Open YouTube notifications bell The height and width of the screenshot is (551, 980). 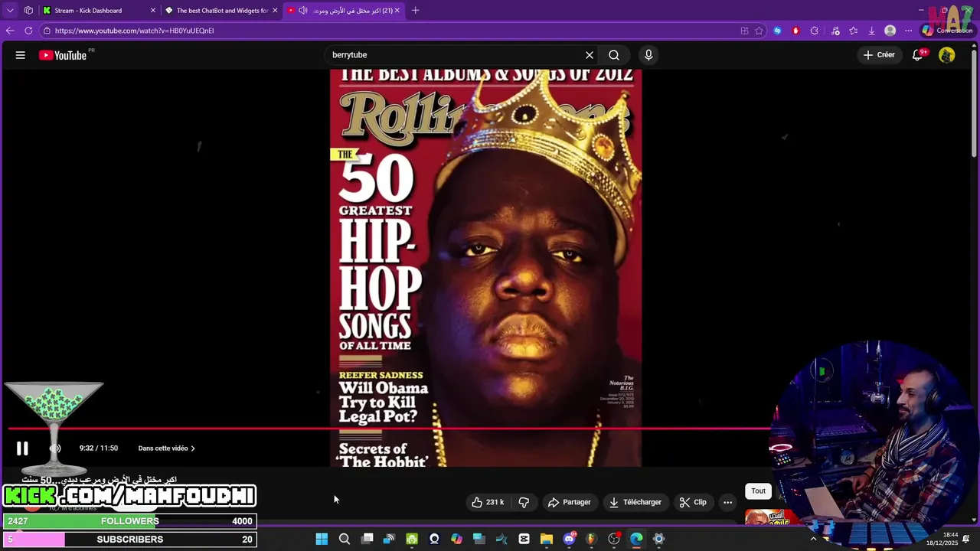(917, 55)
